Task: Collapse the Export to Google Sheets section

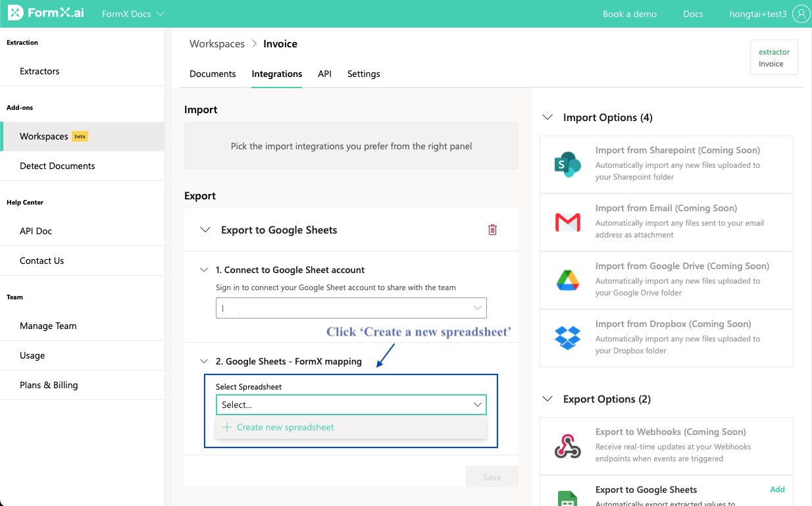Action: tap(205, 230)
